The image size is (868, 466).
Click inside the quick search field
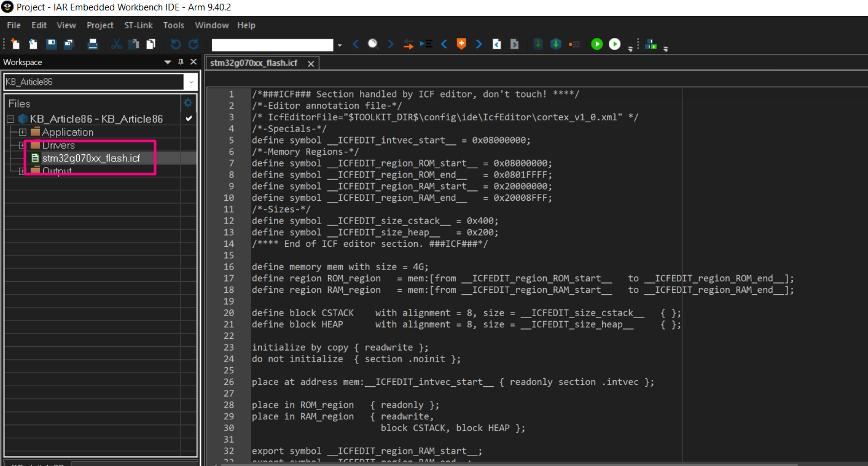[272, 44]
